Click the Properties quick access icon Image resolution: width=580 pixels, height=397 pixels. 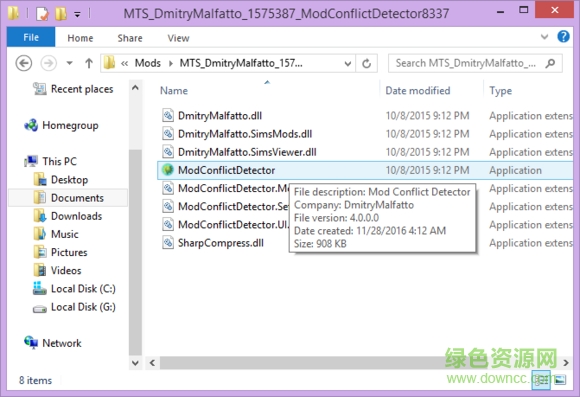click(42, 14)
